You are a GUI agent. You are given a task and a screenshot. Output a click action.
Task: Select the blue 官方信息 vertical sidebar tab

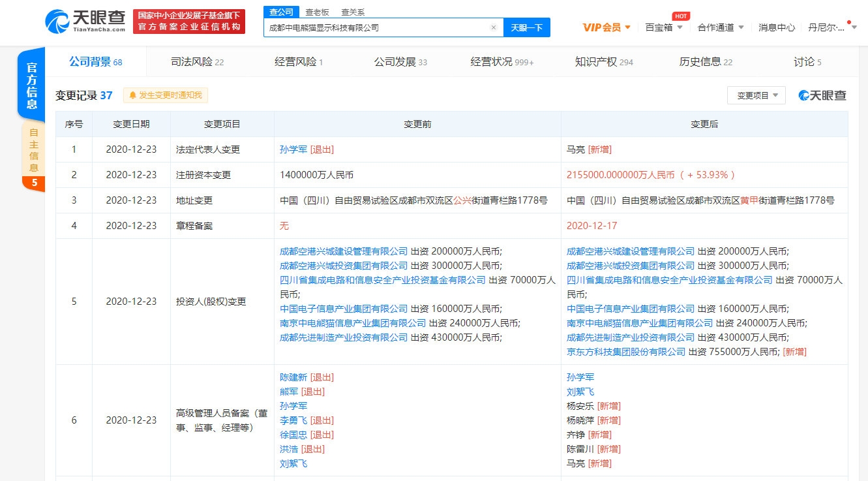click(31, 84)
